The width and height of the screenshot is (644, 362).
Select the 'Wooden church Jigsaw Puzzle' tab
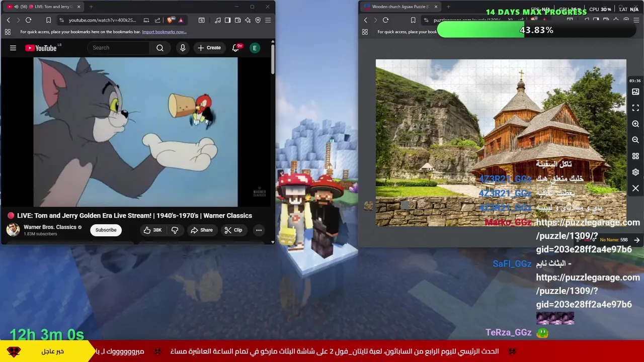(400, 7)
